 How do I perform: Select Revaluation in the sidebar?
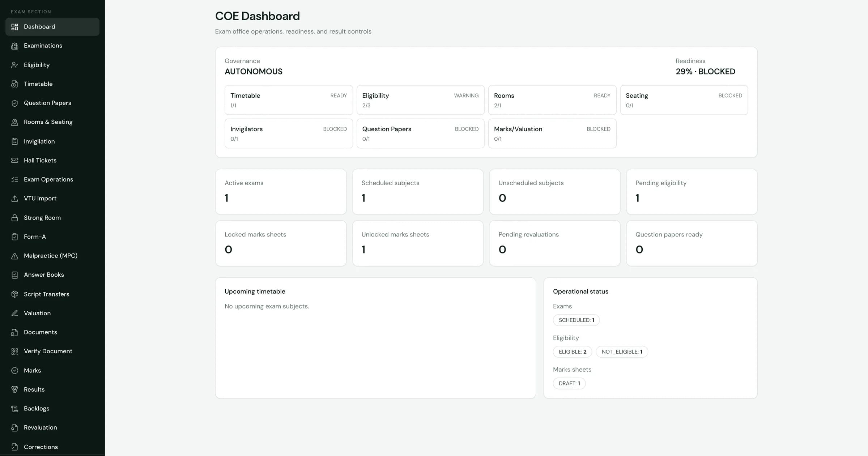(x=52, y=428)
